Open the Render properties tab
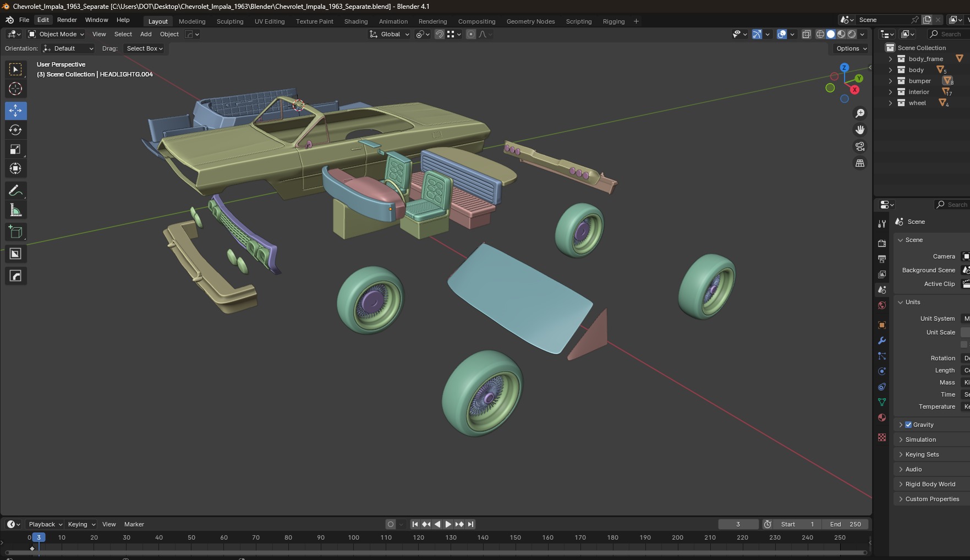 [882, 243]
